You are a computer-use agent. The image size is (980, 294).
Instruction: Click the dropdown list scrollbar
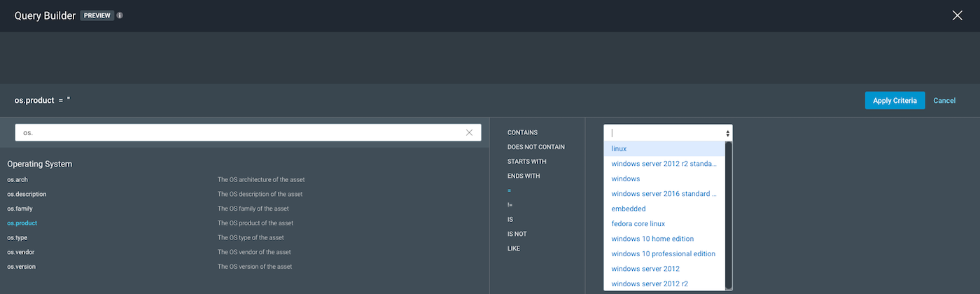click(729, 210)
